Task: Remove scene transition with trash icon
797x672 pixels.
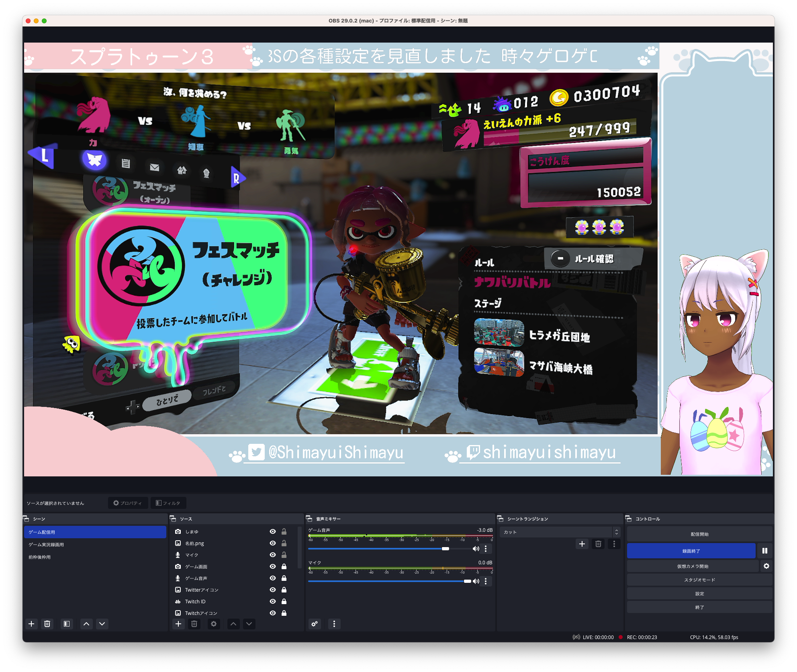Action: click(598, 544)
